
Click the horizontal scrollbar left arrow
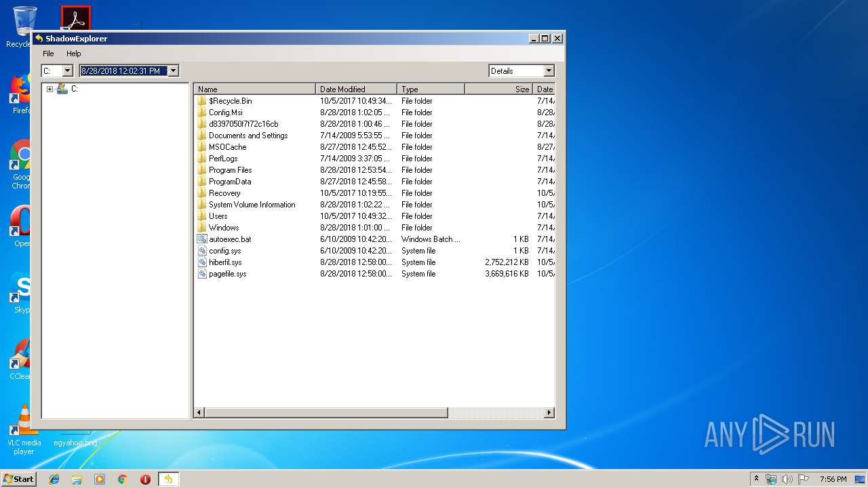[199, 412]
